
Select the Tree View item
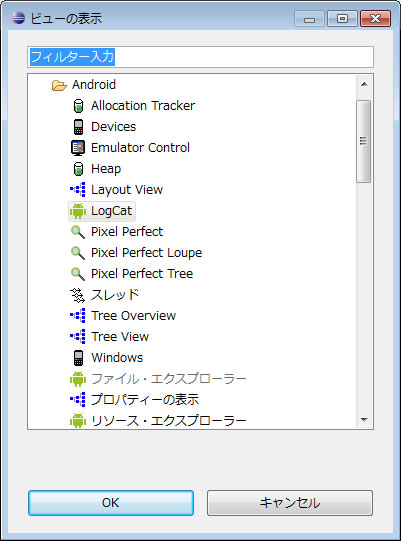120,337
